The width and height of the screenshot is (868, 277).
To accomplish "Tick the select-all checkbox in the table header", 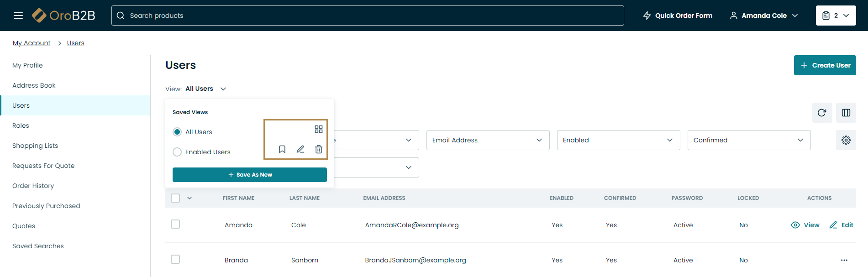I will point(175,198).
